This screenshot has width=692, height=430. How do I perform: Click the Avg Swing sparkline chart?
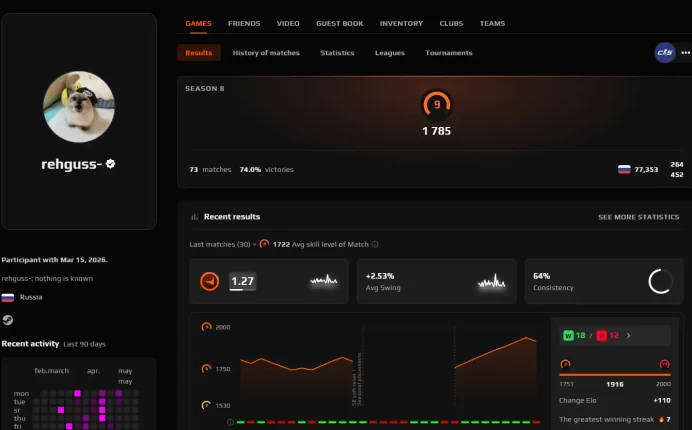pos(491,281)
